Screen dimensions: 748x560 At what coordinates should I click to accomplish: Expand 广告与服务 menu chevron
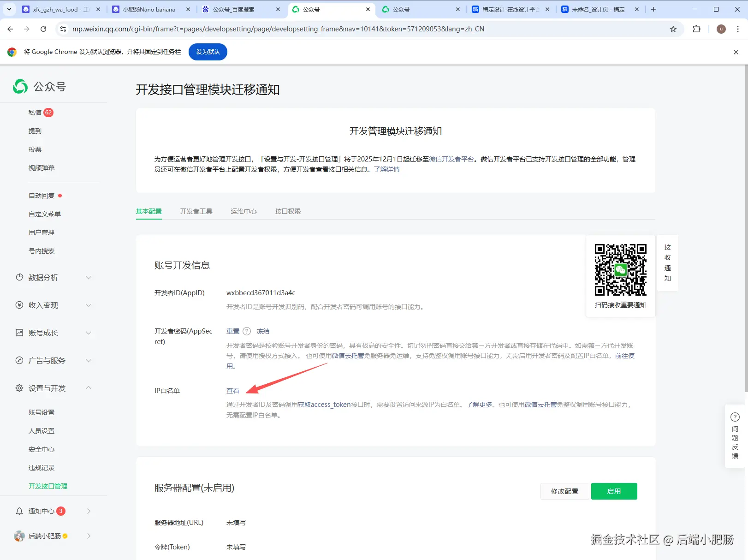point(89,360)
